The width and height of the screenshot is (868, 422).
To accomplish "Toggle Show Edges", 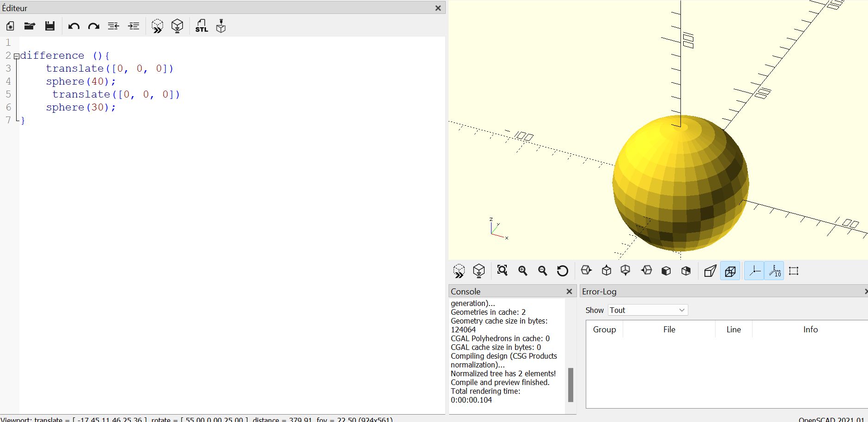I will 794,271.
